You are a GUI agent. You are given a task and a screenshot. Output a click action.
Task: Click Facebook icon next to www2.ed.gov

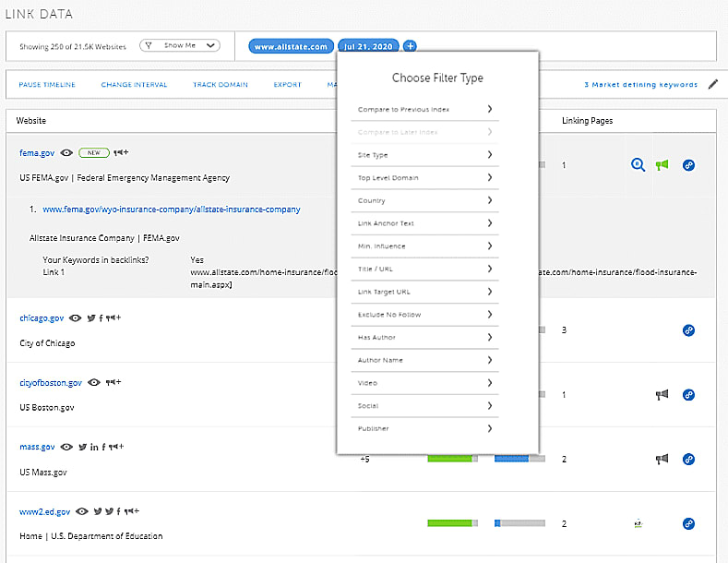pos(118,511)
